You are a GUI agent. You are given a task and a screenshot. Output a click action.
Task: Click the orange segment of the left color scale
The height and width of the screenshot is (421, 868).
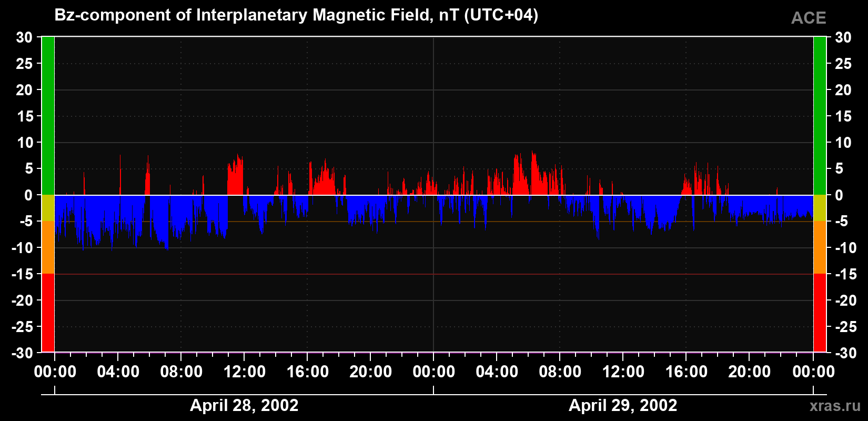(48, 247)
